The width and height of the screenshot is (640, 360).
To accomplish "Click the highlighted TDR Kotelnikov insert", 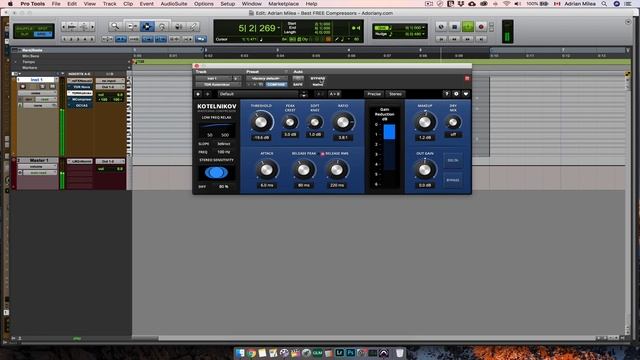I will point(80,93).
